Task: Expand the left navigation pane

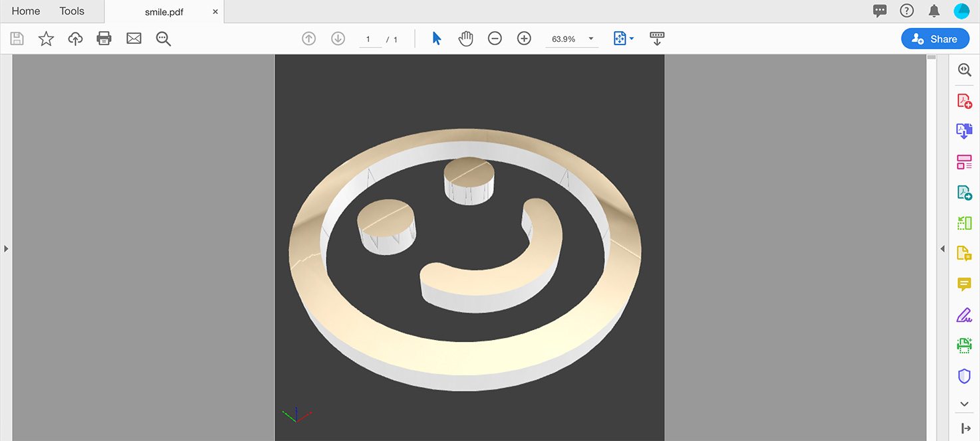Action: (x=6, y=248)
